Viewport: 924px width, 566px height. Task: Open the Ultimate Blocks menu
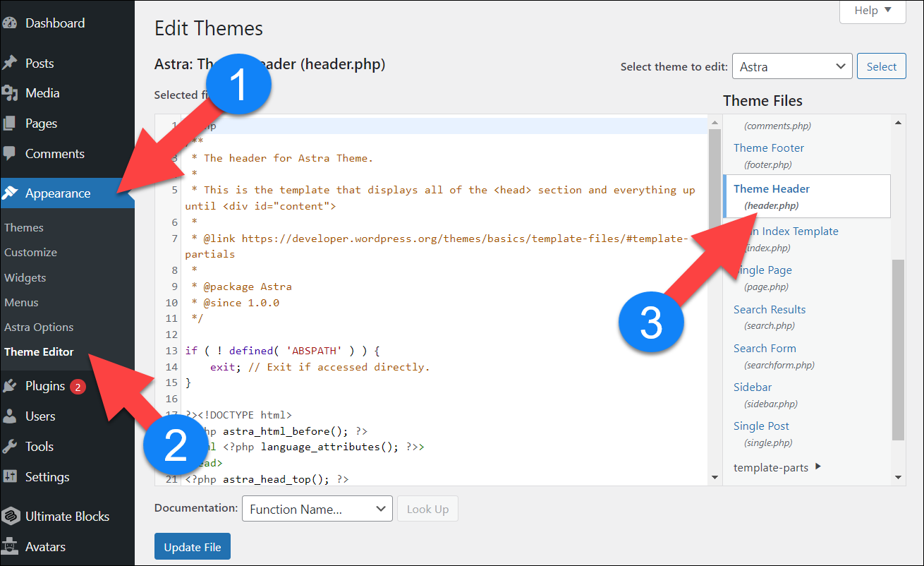tap(67, 517)
